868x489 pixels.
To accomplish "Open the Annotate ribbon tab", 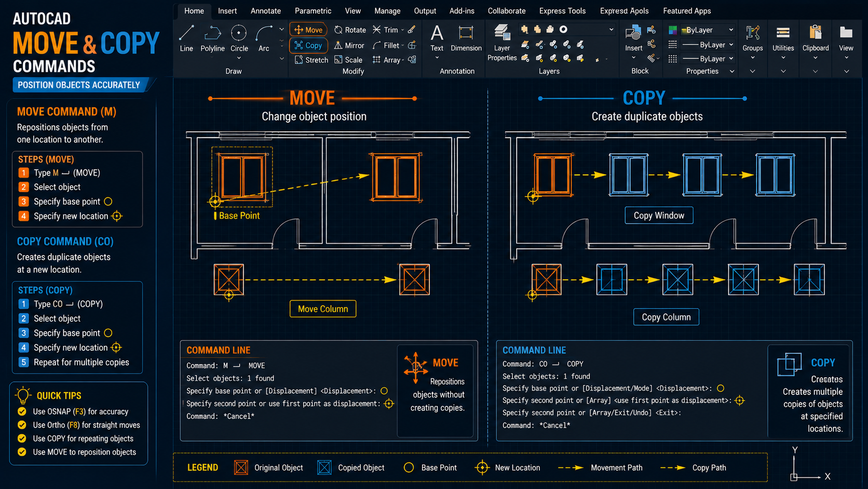I will 266,11.
